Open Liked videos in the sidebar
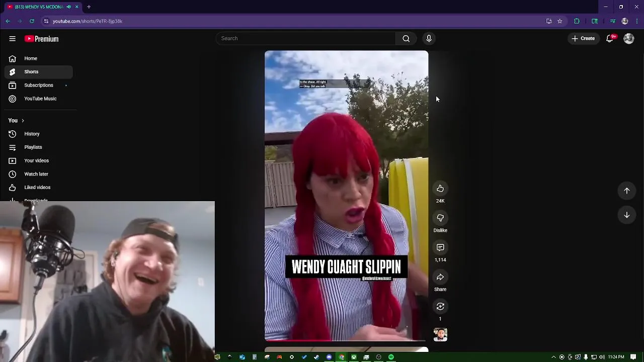Screen dimensions: 644x362 click(39, 188)
